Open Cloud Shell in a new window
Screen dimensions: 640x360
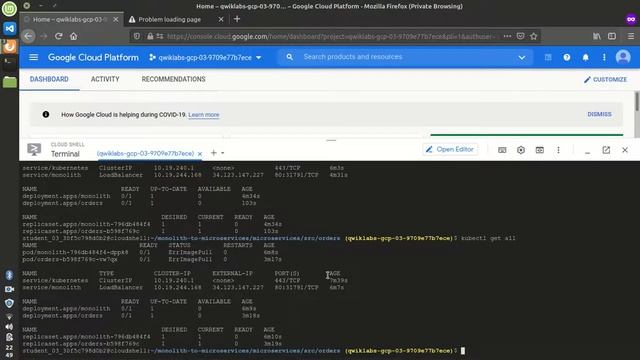[x=606, y=150]
